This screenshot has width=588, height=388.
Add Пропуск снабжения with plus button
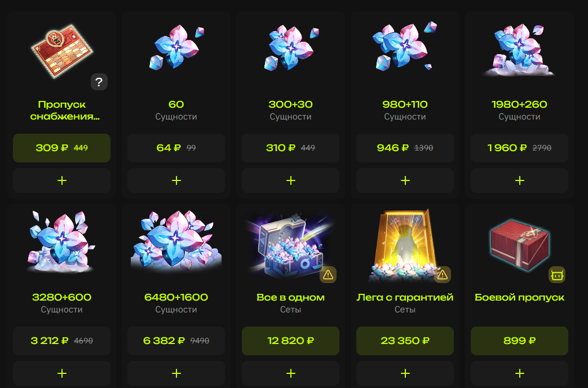[61, 180]
